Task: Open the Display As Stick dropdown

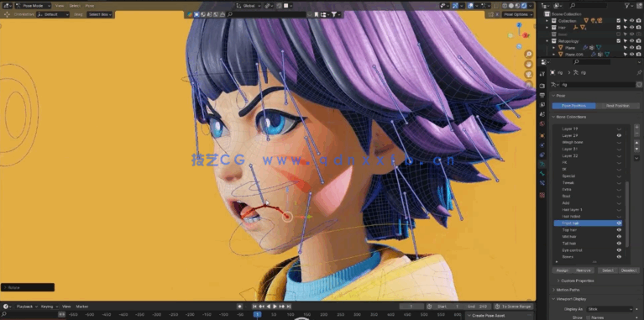Action: coord(610,309)
